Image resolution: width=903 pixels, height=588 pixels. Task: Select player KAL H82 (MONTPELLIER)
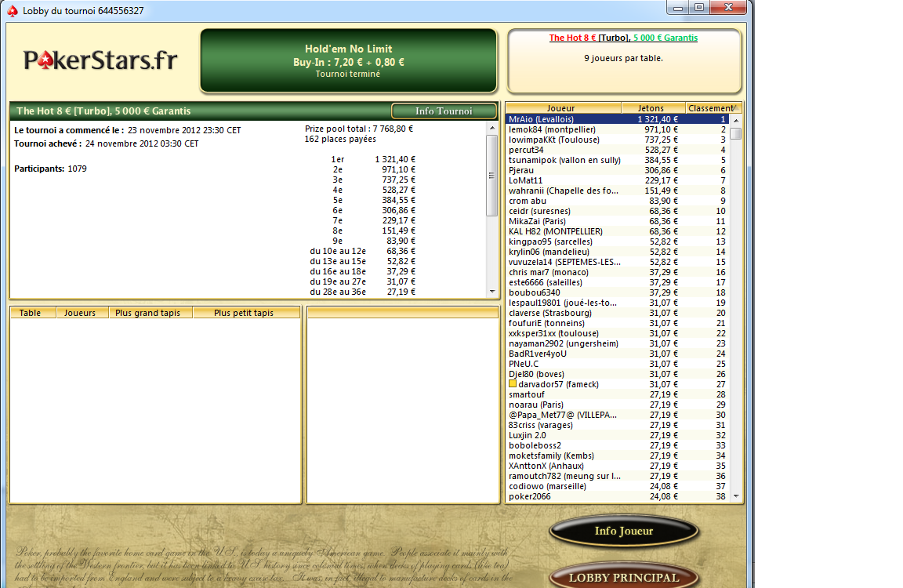tap(617, 231)
